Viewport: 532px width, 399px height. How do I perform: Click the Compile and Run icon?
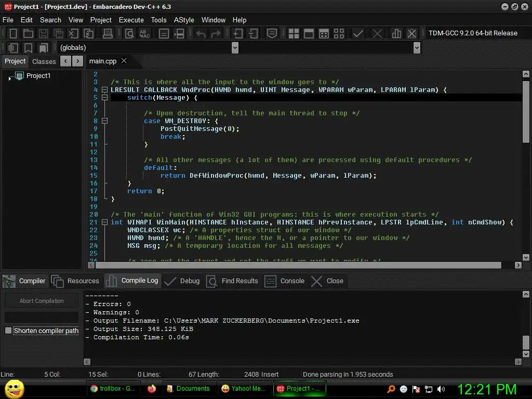(324, 33)
